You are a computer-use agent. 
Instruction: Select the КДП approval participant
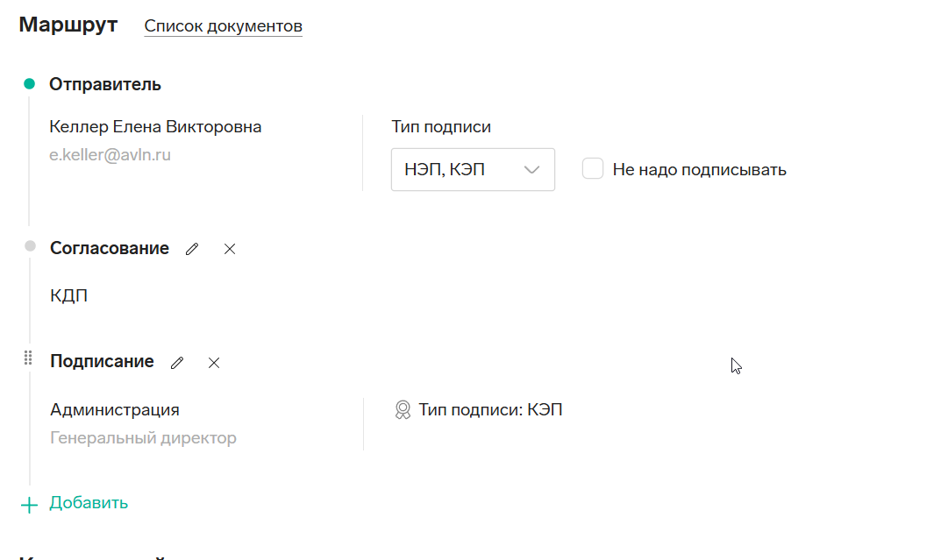pos(69,295)
